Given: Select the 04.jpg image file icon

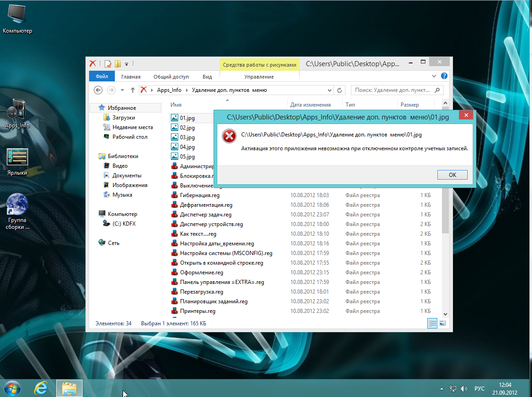Looking at the screenshot, I should tap(175, 147).
